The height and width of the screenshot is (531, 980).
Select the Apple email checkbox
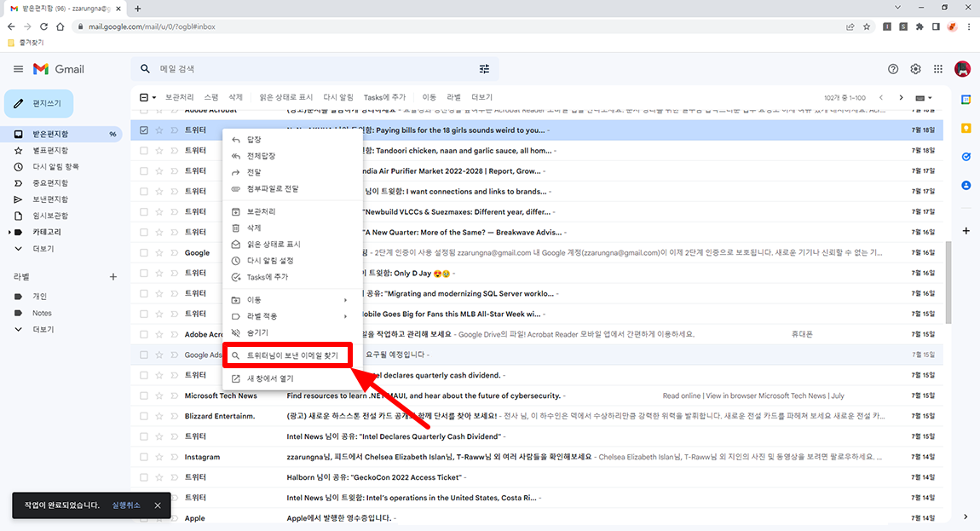[x=144, y=518]
